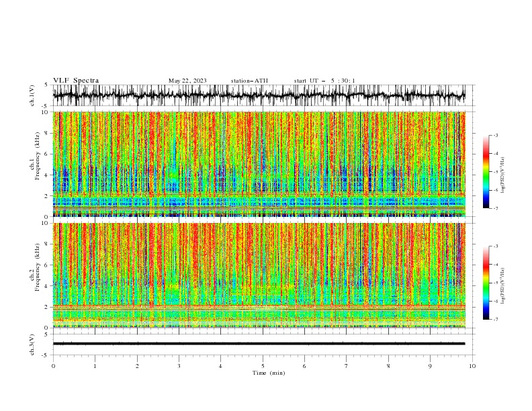Click time axis tick label "1"
The height and width of the screenshot is (411, 532).
(95, 366)
